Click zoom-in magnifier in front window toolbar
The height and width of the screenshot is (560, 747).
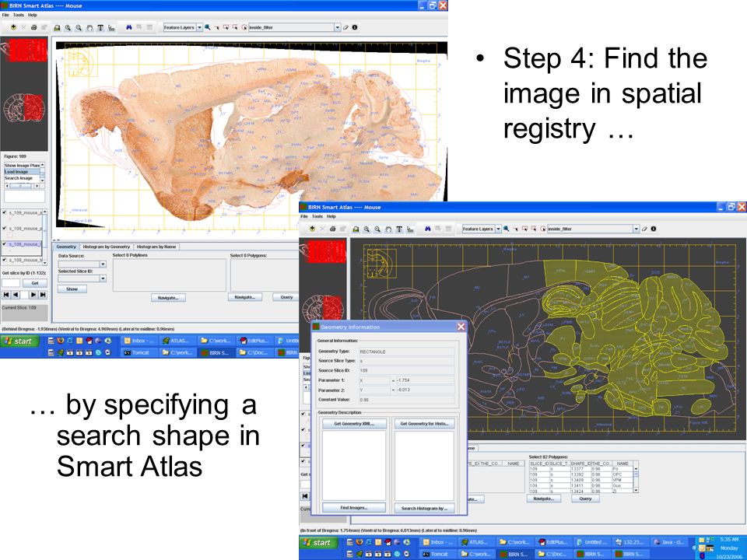point(366,229)
